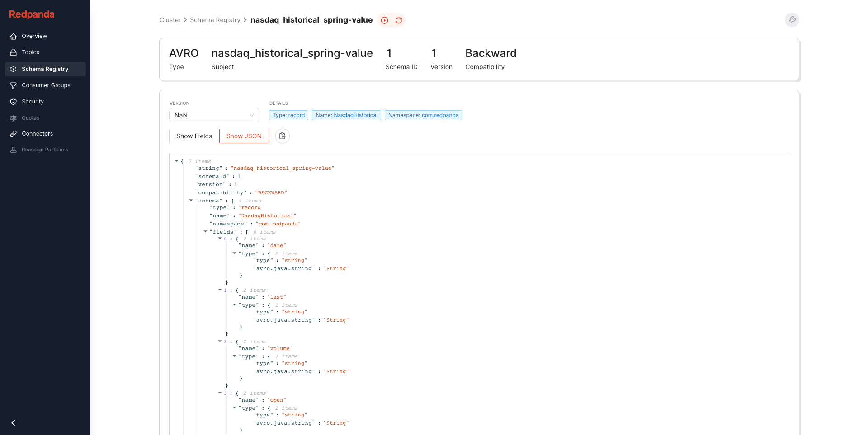Click the "com.redpanda" namespace value in JSON
868x435 pixels.
(x=278, y=224)
